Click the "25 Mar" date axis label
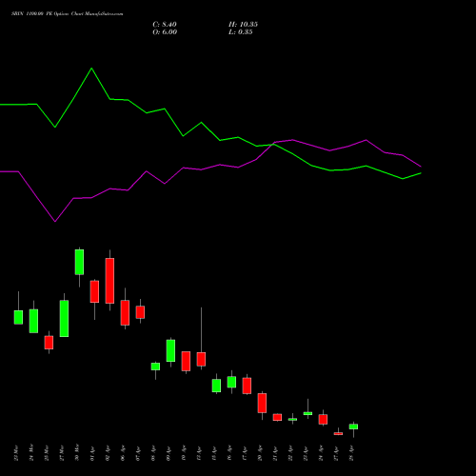The width and height of the screenshot is (476, 476). tap(47, 453)
